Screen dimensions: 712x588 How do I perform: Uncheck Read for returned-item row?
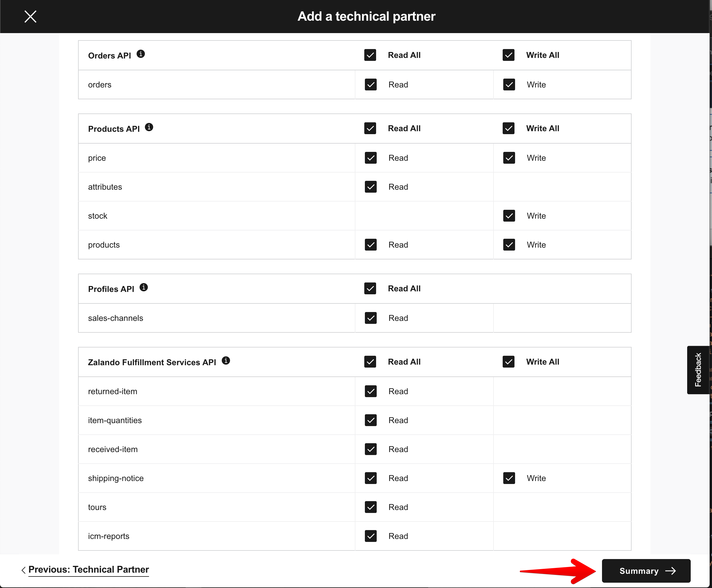pos(371,391)
